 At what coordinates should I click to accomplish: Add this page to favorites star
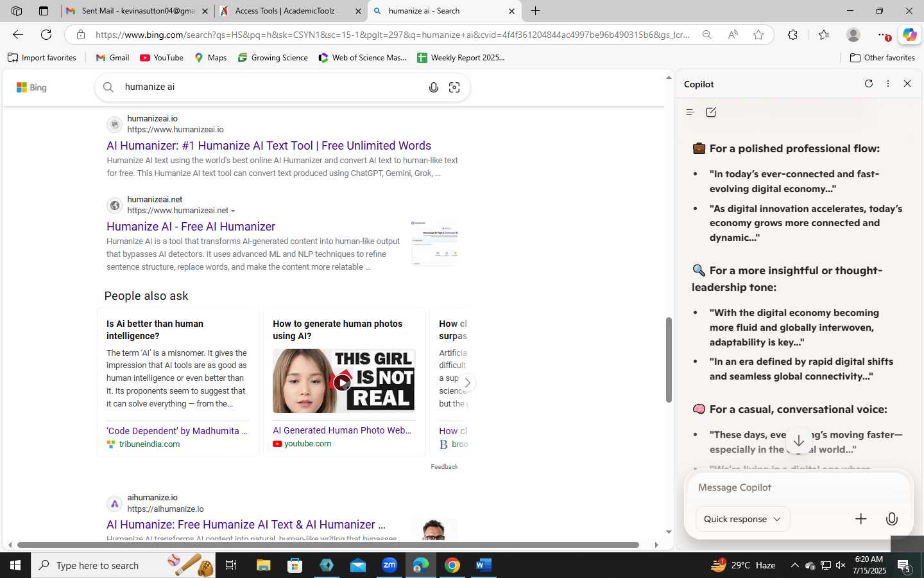coord(758,35)
